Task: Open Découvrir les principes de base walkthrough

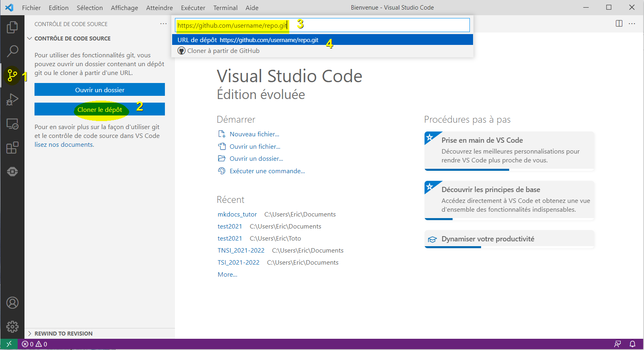Action: click(509, 200)
